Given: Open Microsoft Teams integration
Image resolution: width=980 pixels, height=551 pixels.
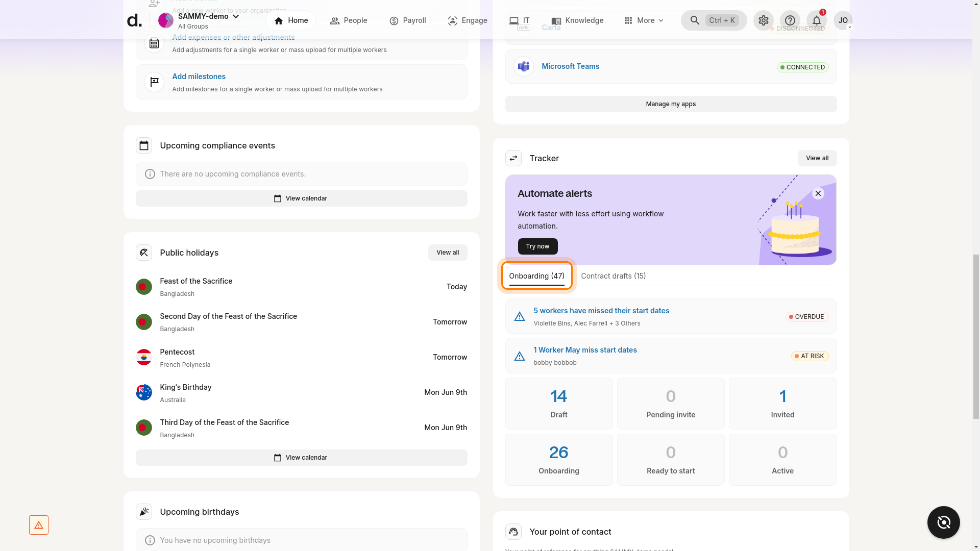Looking at the screenshot, I should [x=570, y=66].
